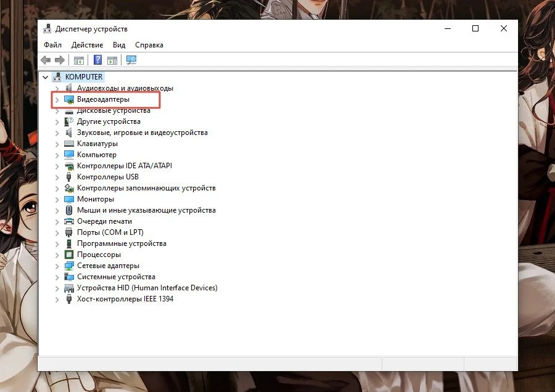Click the Сетевые адаптеры network icon
The image size is (555, 392).
click(69, 266)
